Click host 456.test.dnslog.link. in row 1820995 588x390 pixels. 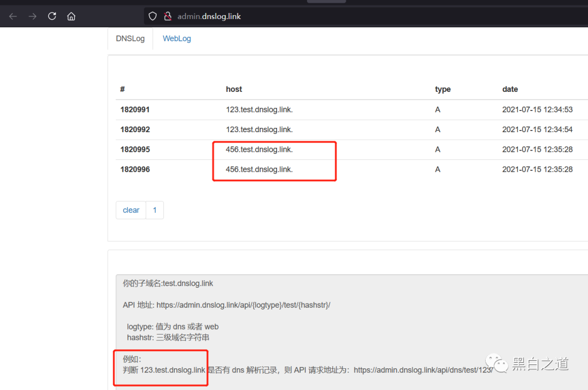(x=259, y=150)
